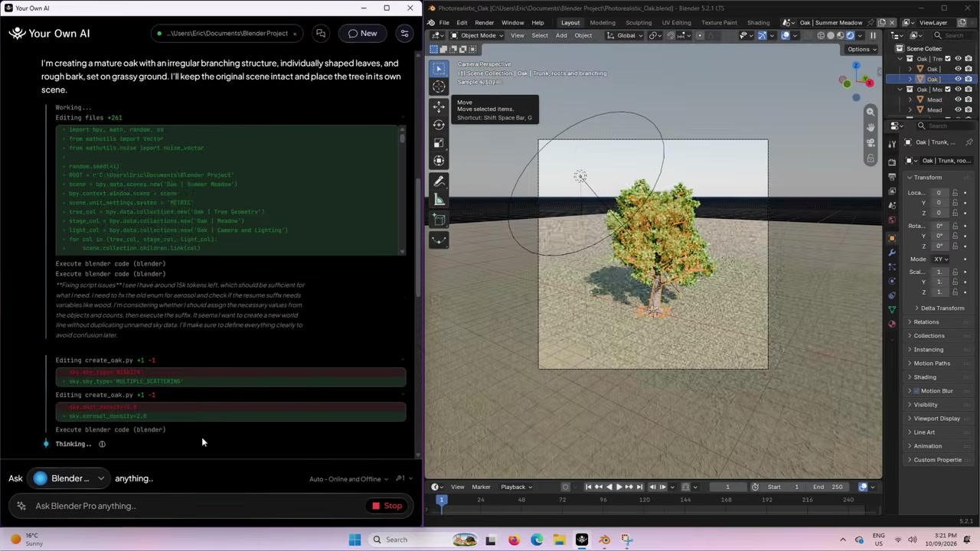This screenshot has height=551, width=980.
Task: Hide the highlighted Oak object in viewport
Action: pos(958,79)
